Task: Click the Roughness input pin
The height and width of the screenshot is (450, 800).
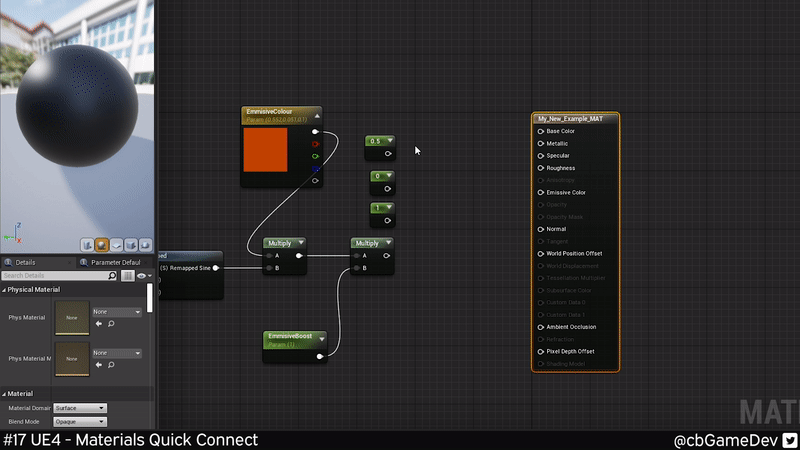Action: pyautogui.click(x=541, y=168)
